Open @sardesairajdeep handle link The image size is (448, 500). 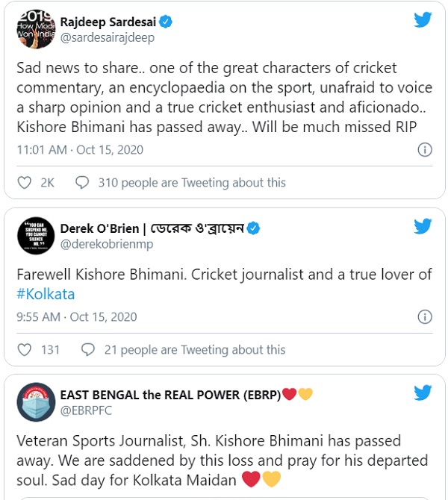[104, 37]
